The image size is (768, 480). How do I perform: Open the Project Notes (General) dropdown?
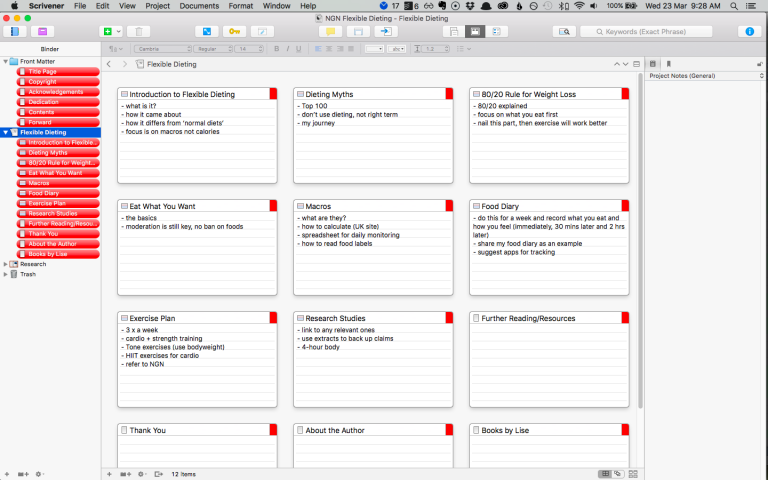[x=698, y=76]
